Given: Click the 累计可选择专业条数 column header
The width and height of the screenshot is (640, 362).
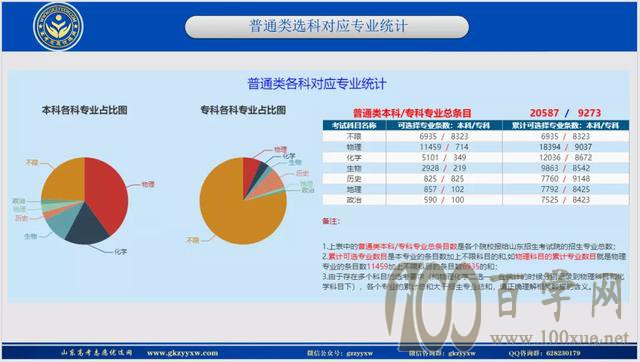Looking at the screenshot, I should pyautogui.click(x=565, y=125).
